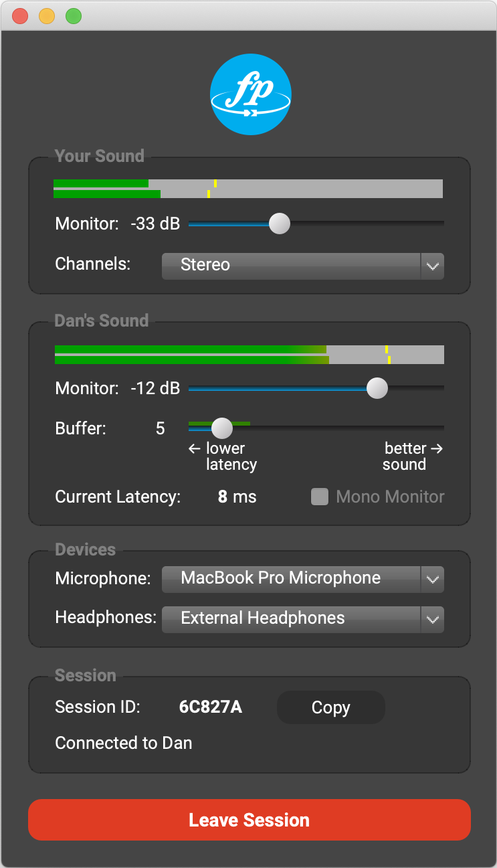Click the Your Sound level meter
The width and height of the screenshot is (497, 868).
[248, 189]
